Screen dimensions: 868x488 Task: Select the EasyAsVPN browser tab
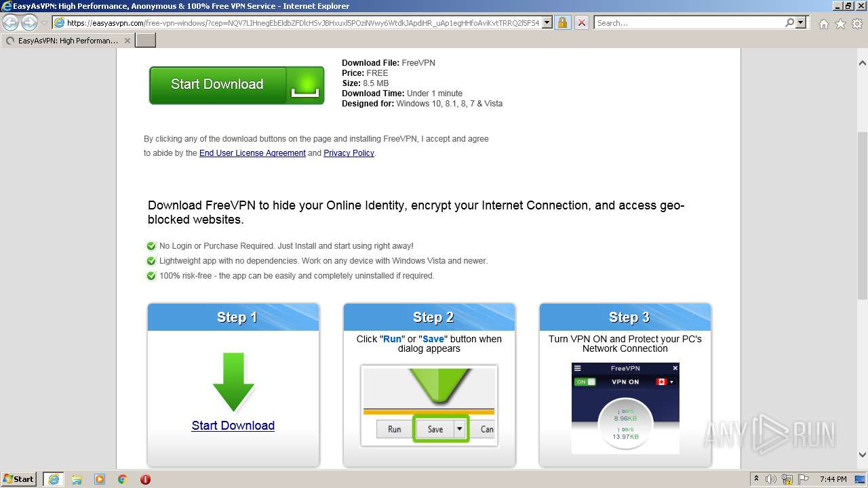(x=68, y=41)
